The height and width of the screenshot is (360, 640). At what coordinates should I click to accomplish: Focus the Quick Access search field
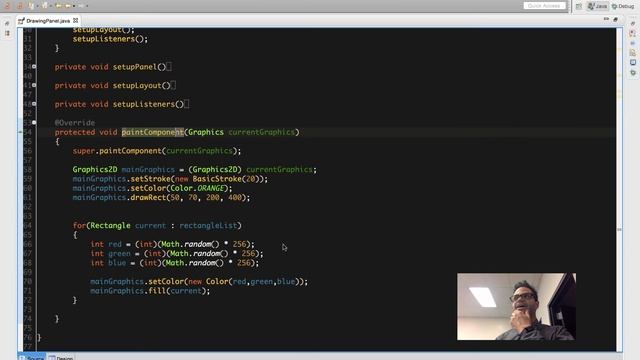[544, 6]
